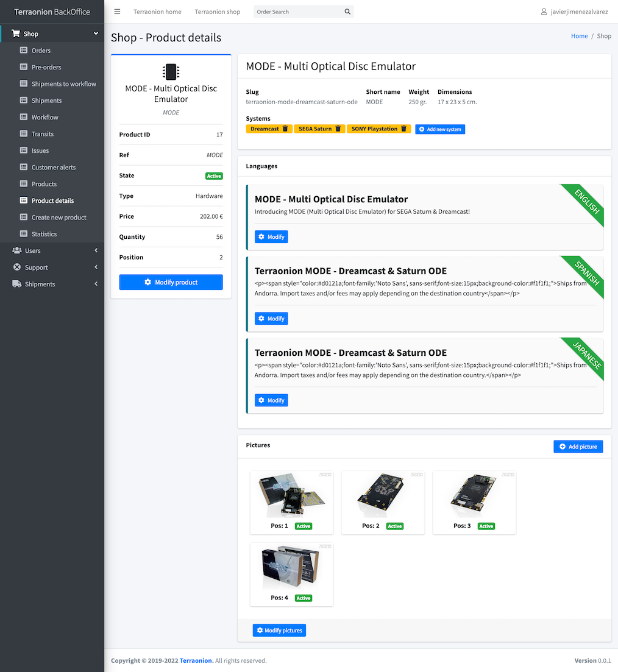Viewport: 618px width, 672px height.
Task: Open the picture at Pos: 1
Action: [292, 496]
